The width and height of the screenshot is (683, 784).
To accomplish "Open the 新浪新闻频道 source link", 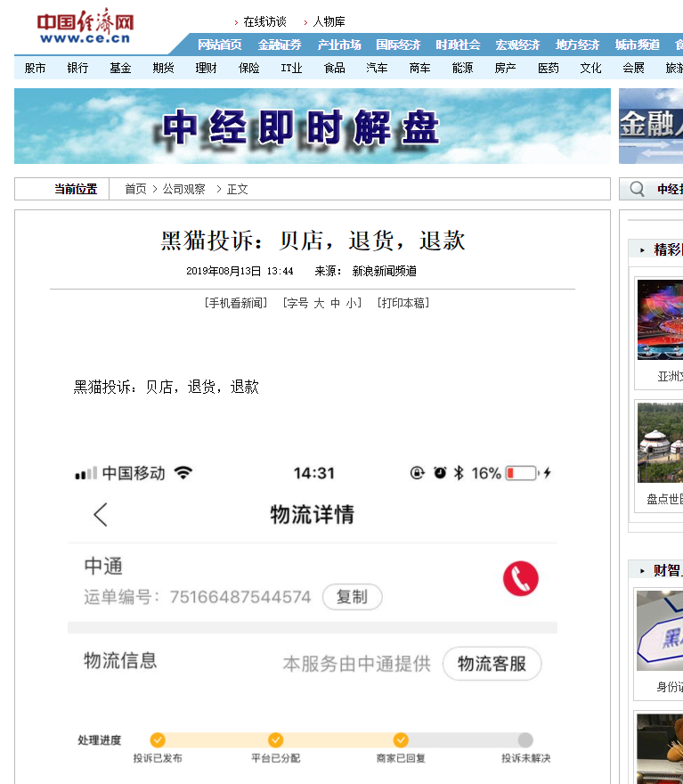I will [384, 271].
